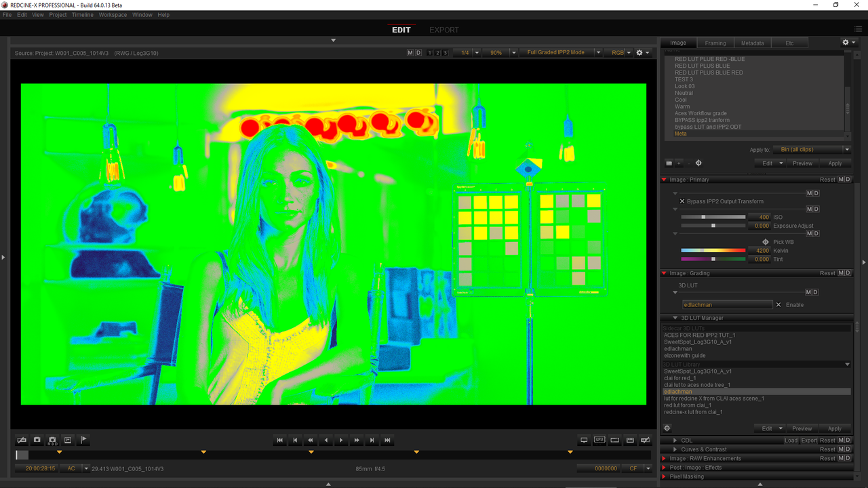The image size is (868, 488).
Task: Open the Timeline menu
Action: (83, 15)
